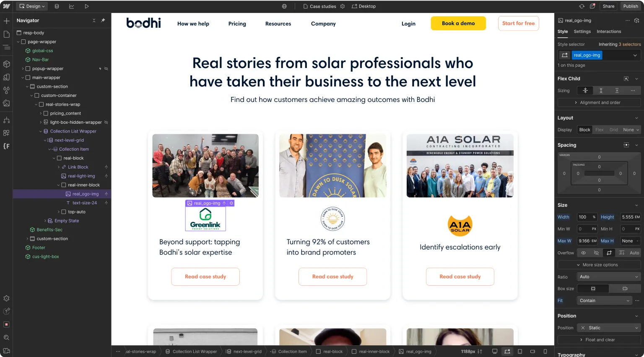The image size is (644, 357).
Task: Open the Fit Contain dropdown
Action: [x=605, y=300]
